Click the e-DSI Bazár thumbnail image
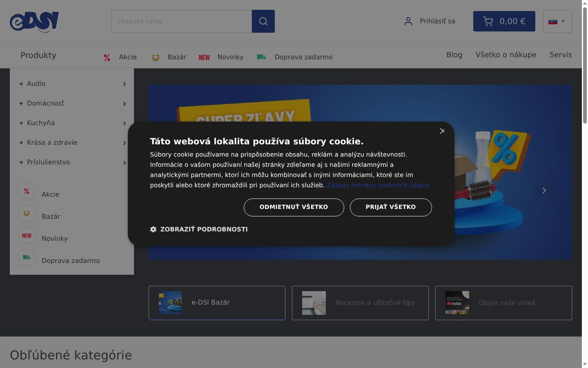This screenshot has height=368, width=588. click(x=170, y=303)
